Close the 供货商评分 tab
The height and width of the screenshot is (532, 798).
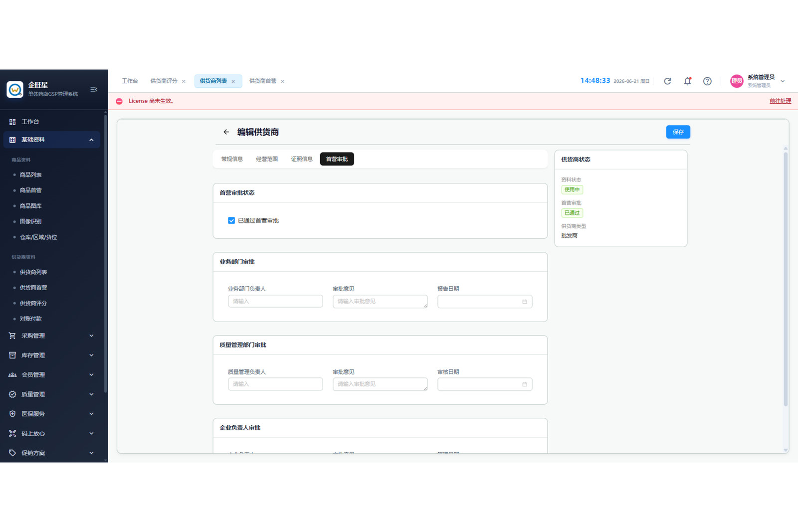184,81
